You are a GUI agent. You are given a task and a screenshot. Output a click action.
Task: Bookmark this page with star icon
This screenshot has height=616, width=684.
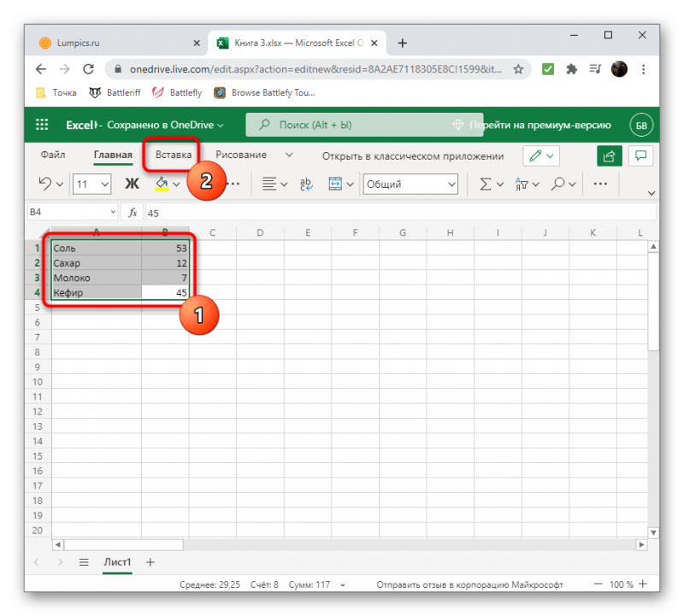tap(518, 69)
